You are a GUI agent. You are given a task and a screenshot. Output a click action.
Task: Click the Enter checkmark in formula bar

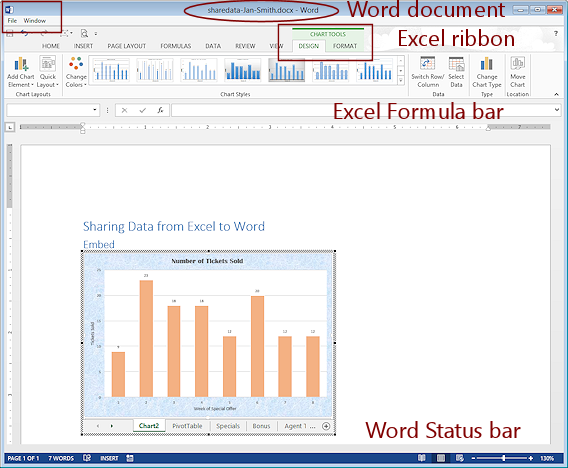(x=142, y=110)
